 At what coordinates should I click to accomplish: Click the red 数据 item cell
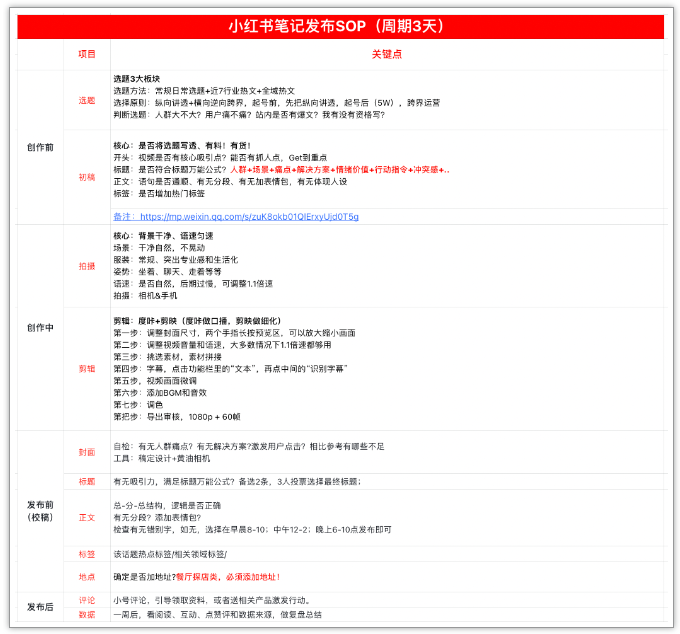click(x=87, y=614)
